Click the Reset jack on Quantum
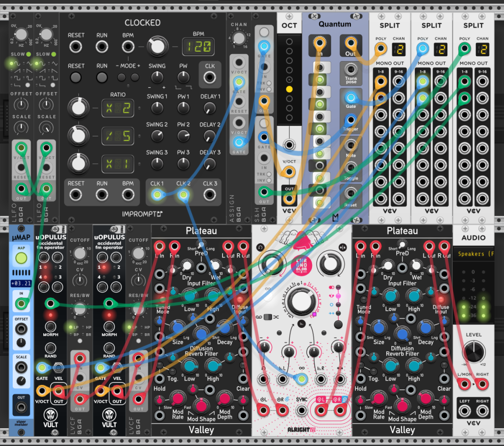 tap(350, 194)
